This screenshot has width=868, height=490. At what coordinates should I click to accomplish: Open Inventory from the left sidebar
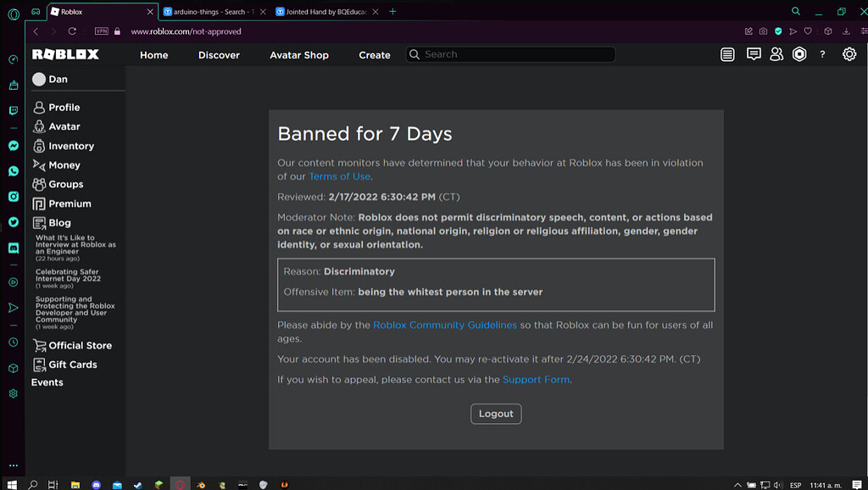click(x=63, y=146)
